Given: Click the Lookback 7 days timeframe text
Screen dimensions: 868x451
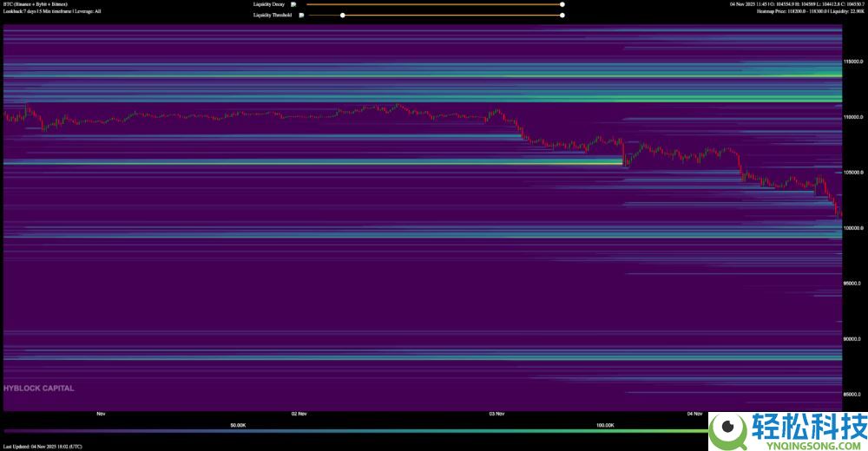Looking at the screenshot, I should (52, 11).
